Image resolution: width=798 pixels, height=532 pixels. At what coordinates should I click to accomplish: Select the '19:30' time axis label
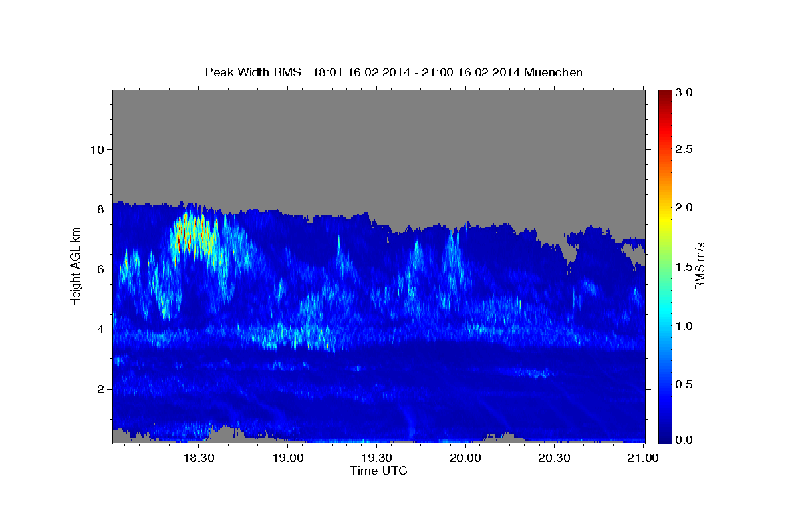[376, 458]
